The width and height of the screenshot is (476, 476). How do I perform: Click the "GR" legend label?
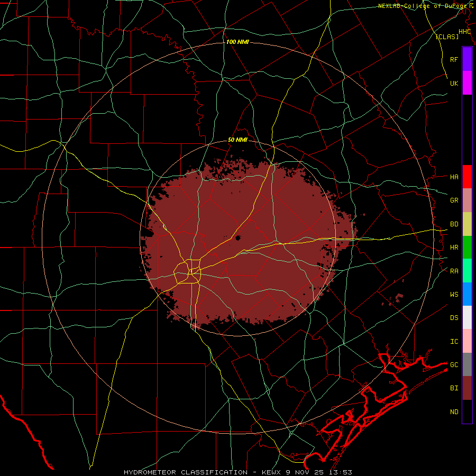454,200
